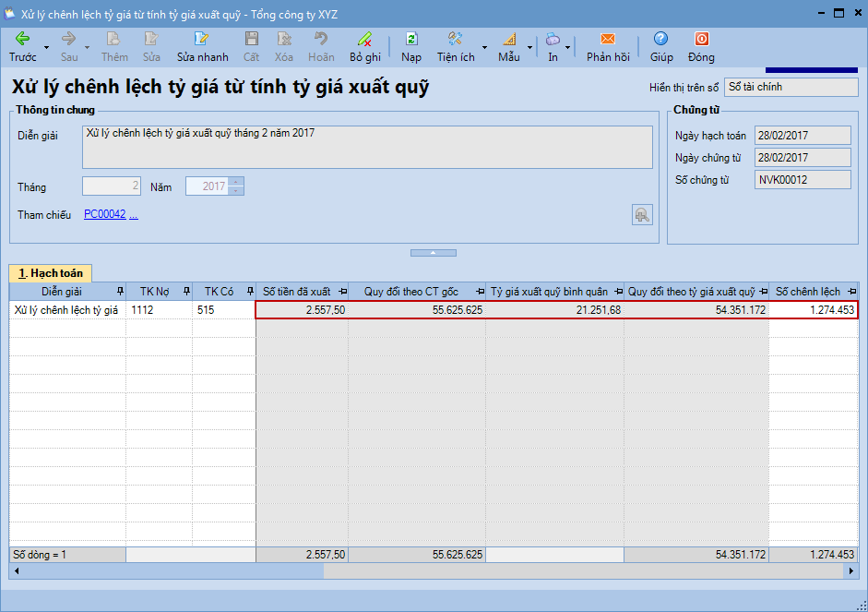The height and width of the screenshot is (612, 868).
Task: Pin the Quy đổi theo CT gốc column
Action: pyautogui.click(x=480, y=292)
